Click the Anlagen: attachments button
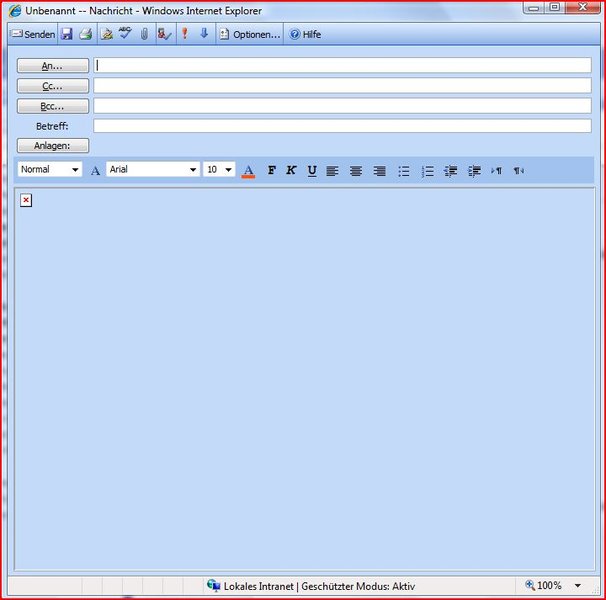This screenshot has width=606, height=600. [53, 146]
